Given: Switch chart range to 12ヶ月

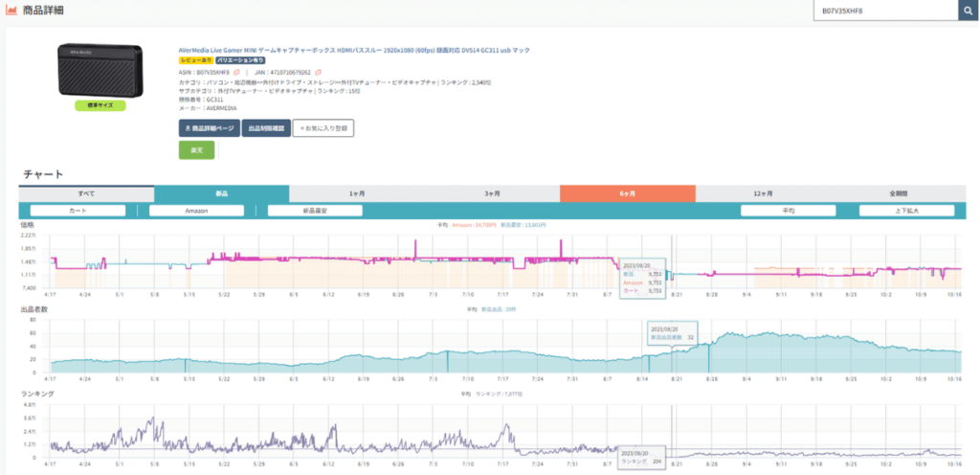Looking at the screenshot, I should point(763,193).
